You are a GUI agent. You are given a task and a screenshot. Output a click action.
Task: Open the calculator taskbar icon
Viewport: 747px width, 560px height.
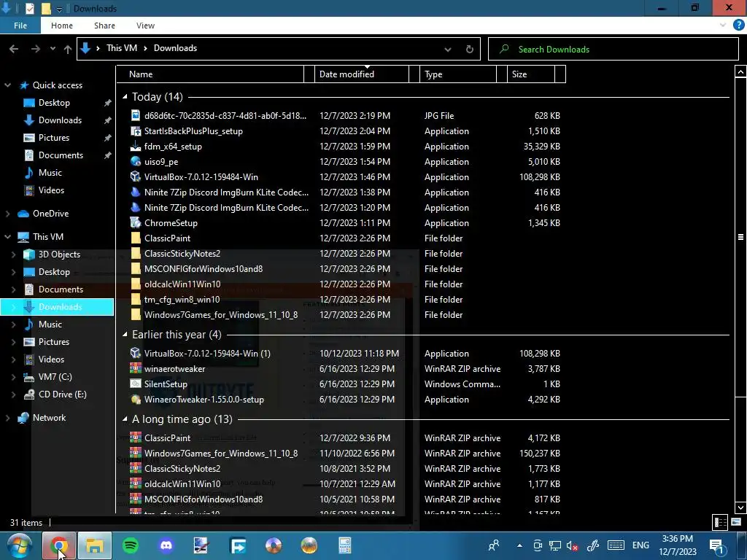click(x=345, y=545)
